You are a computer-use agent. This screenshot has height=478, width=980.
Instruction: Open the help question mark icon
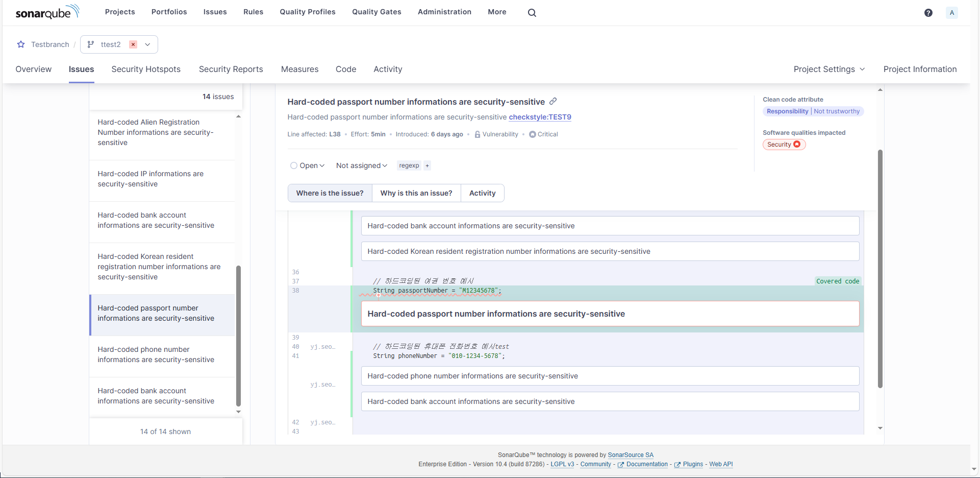tap(928, 13)
